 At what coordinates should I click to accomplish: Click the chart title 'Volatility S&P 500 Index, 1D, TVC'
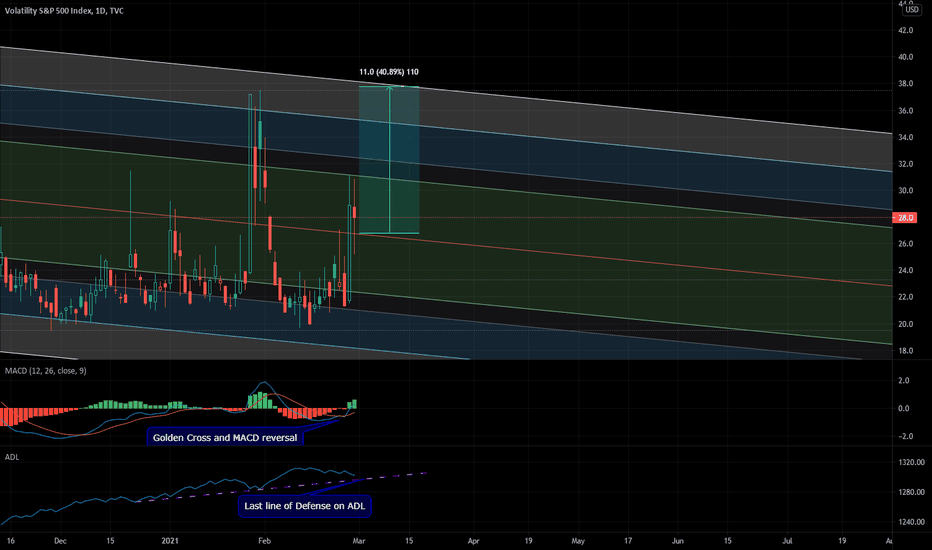coord(64,11)
